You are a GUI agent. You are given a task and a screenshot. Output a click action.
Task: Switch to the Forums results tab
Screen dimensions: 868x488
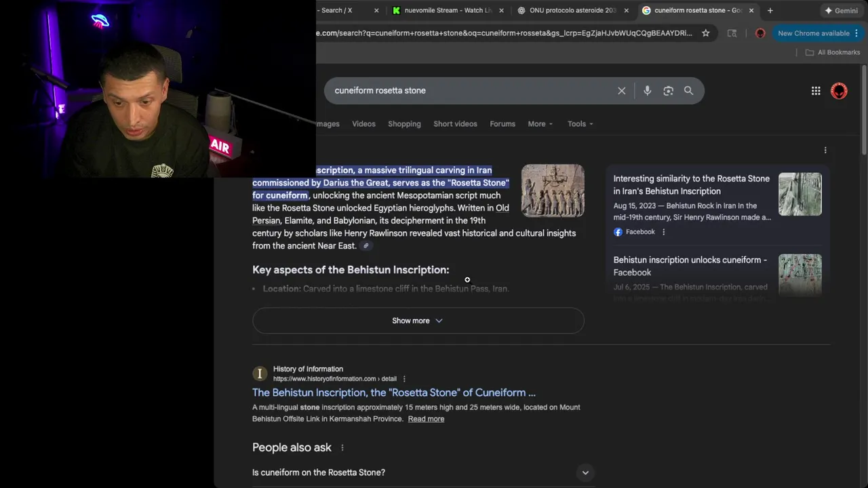pos(502,124)
